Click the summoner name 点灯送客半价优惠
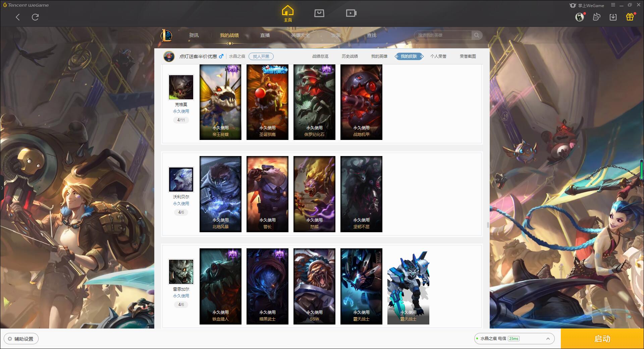Viewport: 644px width, 349px height. point(198,56)
